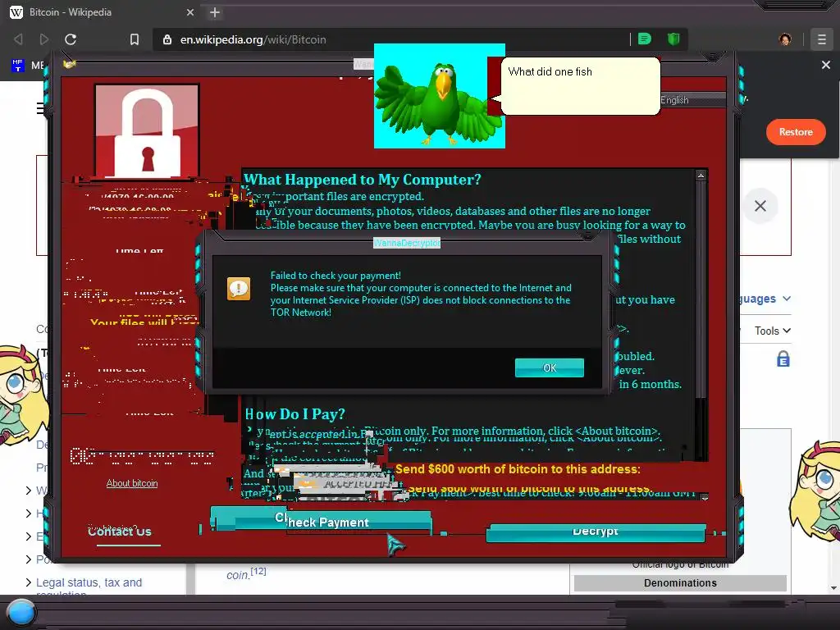Viewport: 840px width, 630px height.
Task: Open a new browser tab
Action: (x=215, y=12)
